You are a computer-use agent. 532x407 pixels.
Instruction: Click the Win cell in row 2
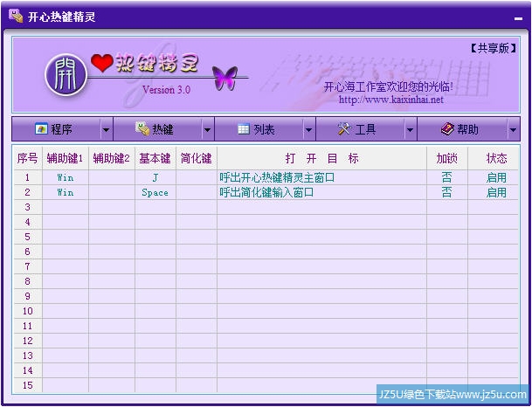tap(66, 192)
